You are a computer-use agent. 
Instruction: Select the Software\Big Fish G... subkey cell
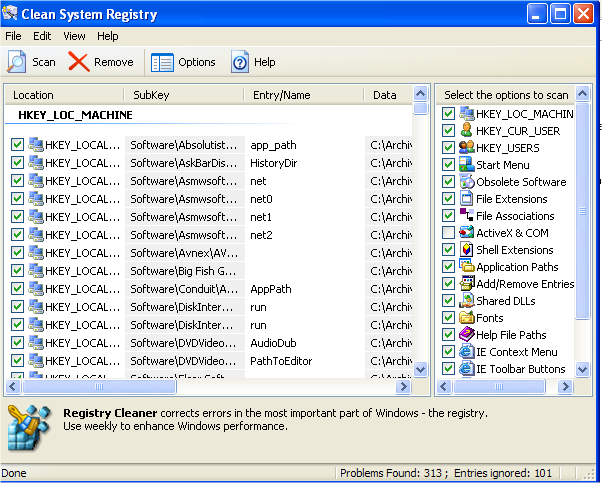coord(185,271)
